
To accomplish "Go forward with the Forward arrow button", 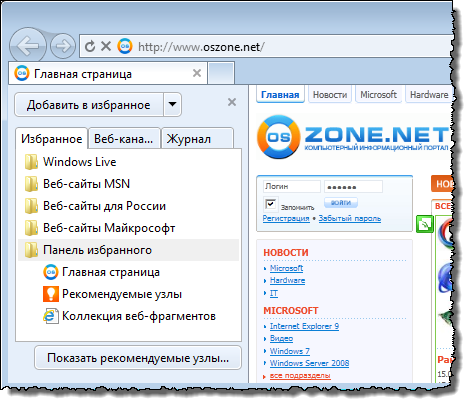I will coord(63,46).
